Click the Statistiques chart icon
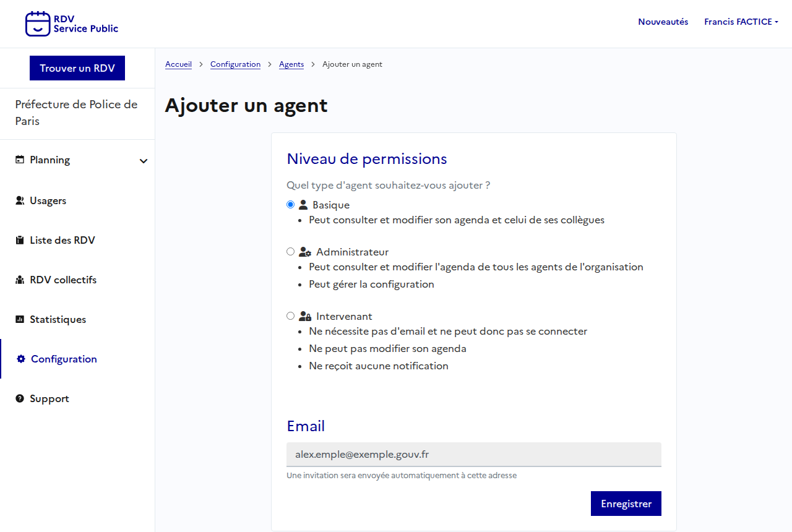 (20, 319)
